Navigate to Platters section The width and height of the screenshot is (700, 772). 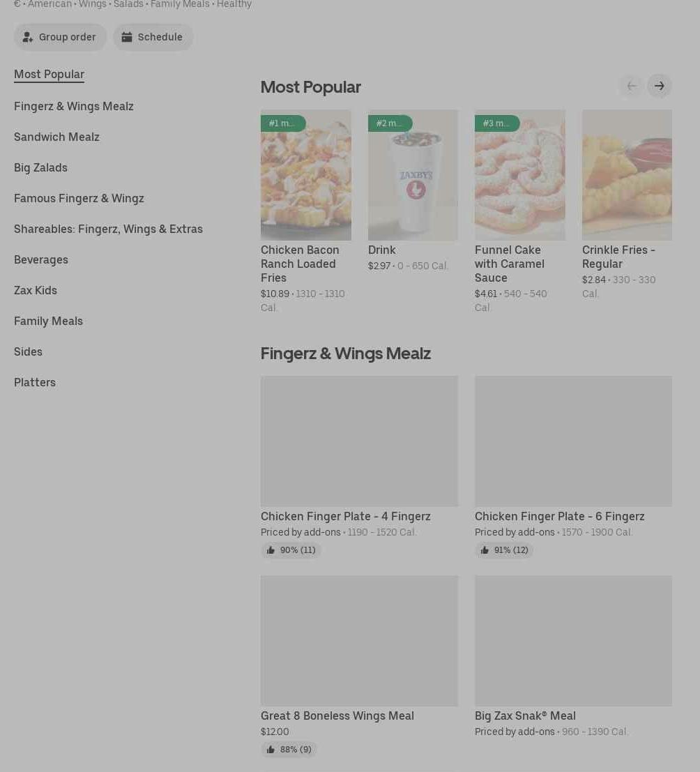(x=35, y=382)
